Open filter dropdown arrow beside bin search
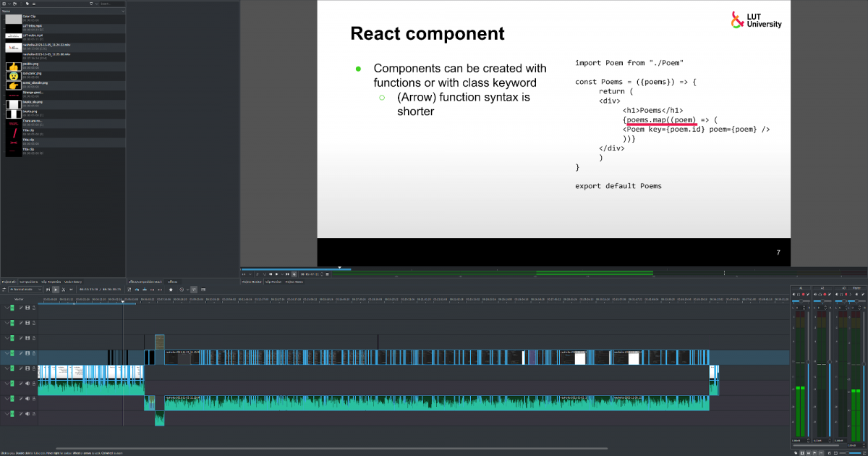The height and width of the screenshot is (456, 868). pos(96,4)
